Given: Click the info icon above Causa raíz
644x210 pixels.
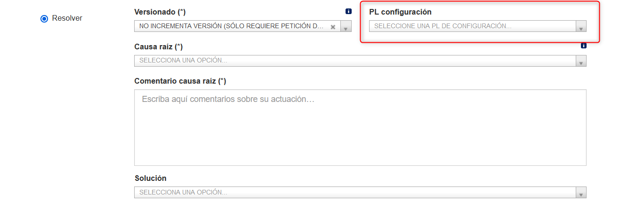Looking at the screenshot, I should click(x=584, y=46).
